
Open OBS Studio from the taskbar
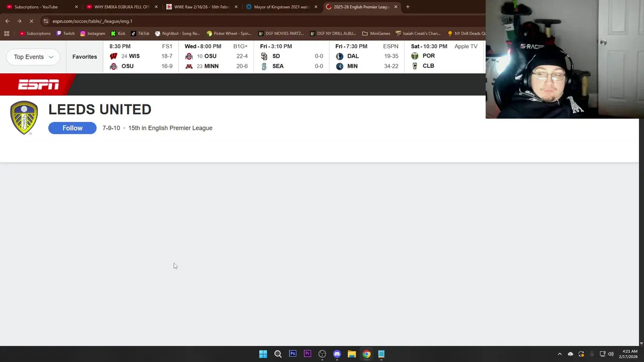323,354
